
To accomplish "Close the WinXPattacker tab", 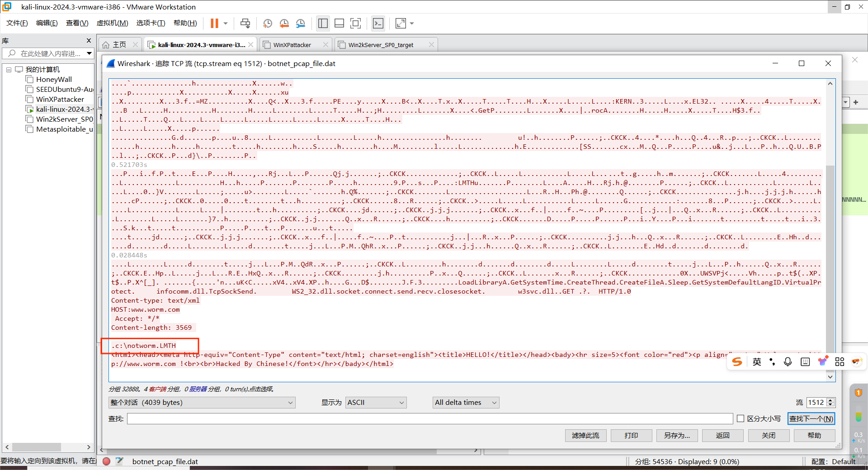I will tap(326, 45).
